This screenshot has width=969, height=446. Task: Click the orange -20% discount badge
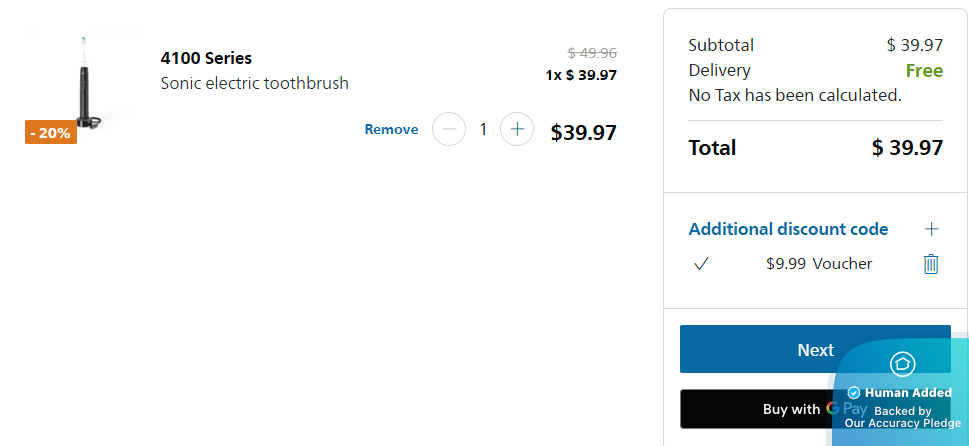51,132
